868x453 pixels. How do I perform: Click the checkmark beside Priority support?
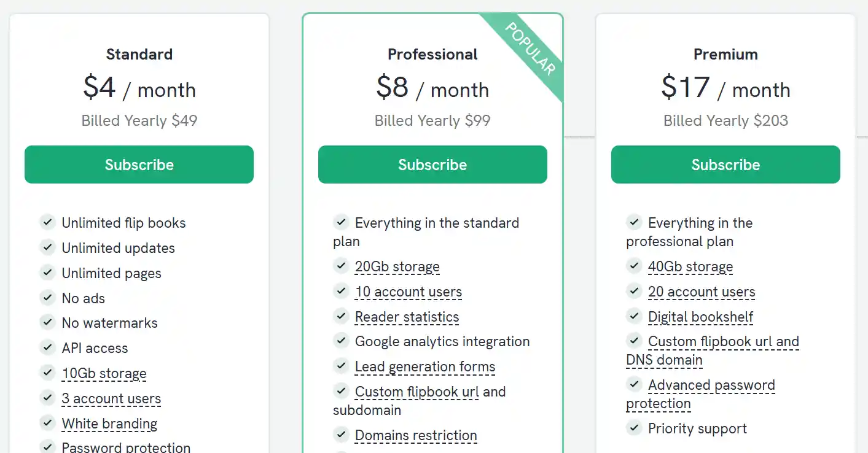pyautogui.click(x=634, y=428)
